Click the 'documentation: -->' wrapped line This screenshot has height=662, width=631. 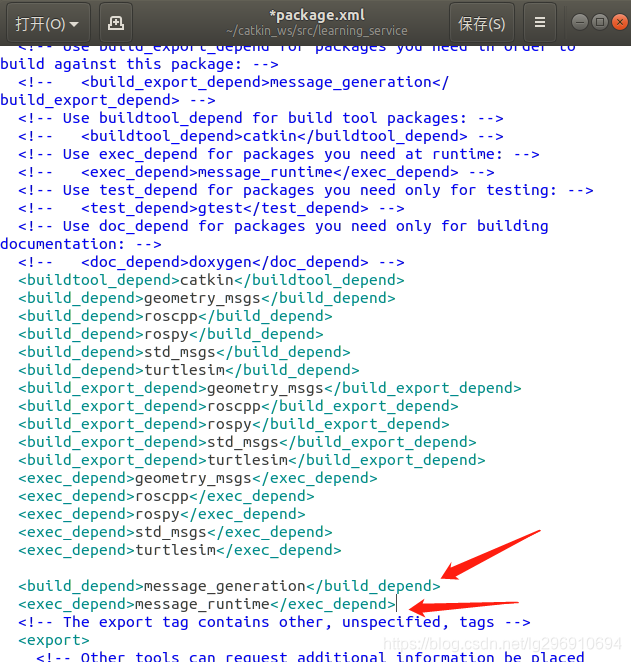click(81, 244)
